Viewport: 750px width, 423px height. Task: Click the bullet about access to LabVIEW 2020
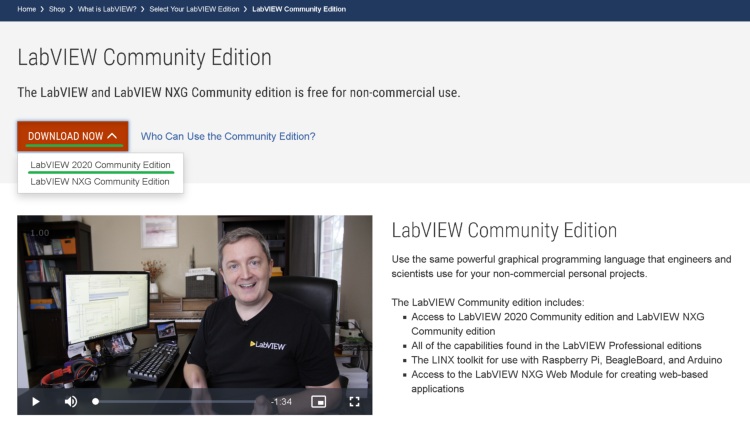click(x=557, y=324)
